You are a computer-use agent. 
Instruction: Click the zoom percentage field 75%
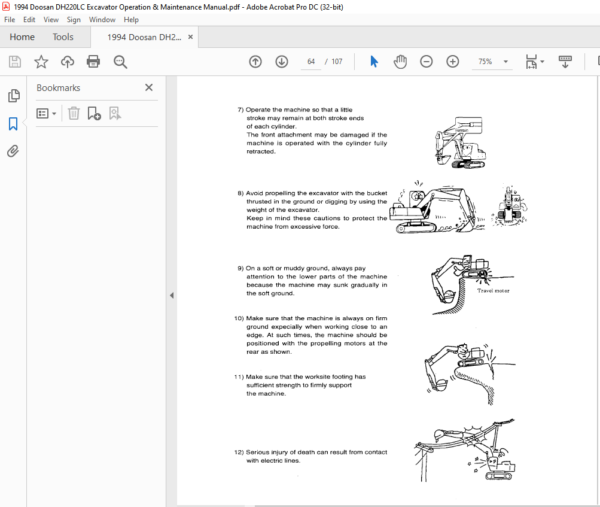coord(485,62)
